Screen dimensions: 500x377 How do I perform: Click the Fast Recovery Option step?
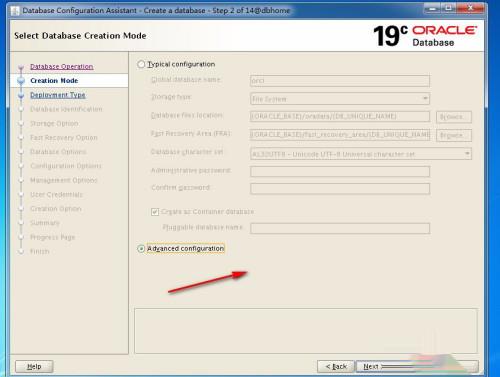click(x=64, y=137)
